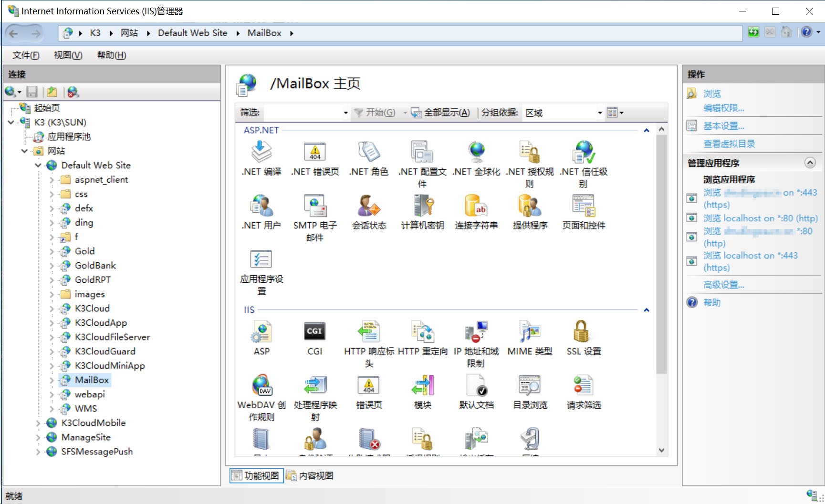Image resolution: width=825 pixels, height=504 pixels.
Task: Open the MIME 类型 icon
Action: click(x=529, y=332)
